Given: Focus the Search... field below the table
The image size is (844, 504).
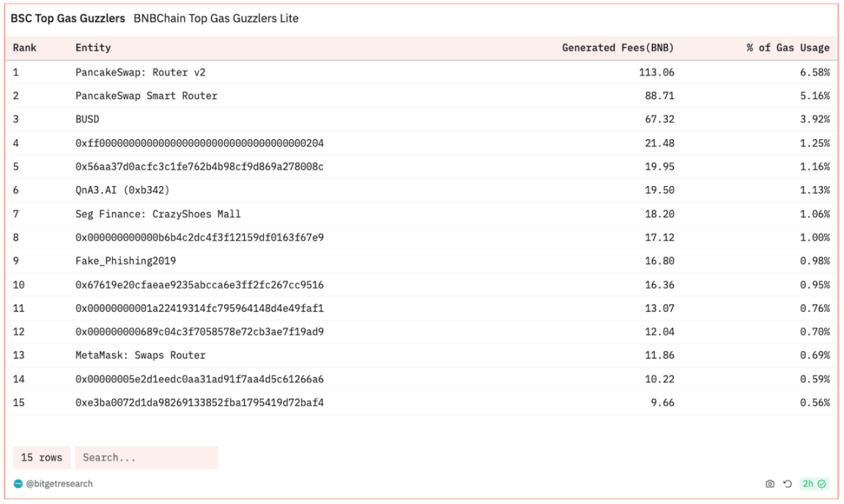Looking at the screenshot, I should [147, 457].
